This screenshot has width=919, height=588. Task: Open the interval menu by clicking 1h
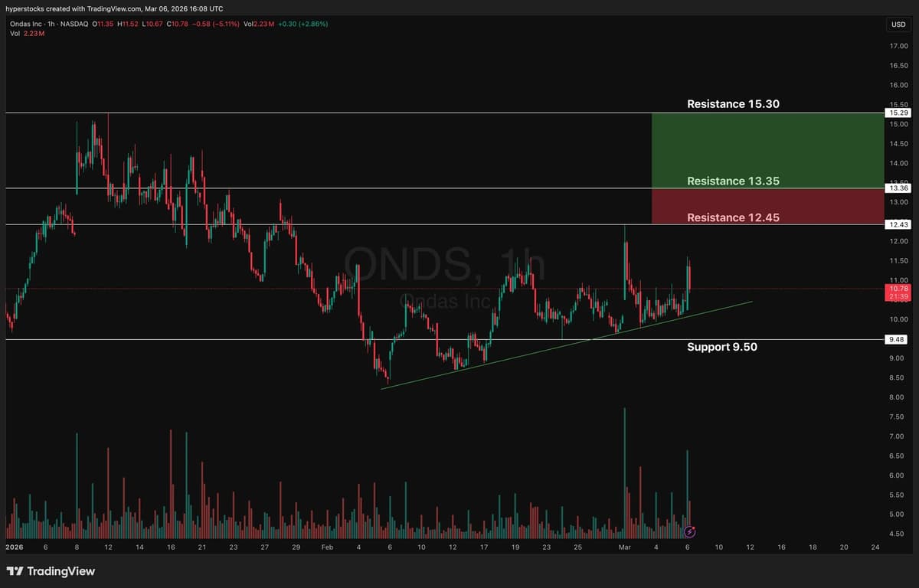pyautogui.click(x=52, y=24)
